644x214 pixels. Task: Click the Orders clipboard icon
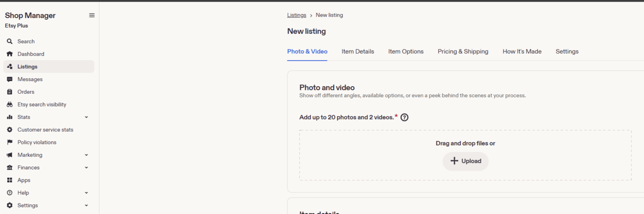point(10,92)
